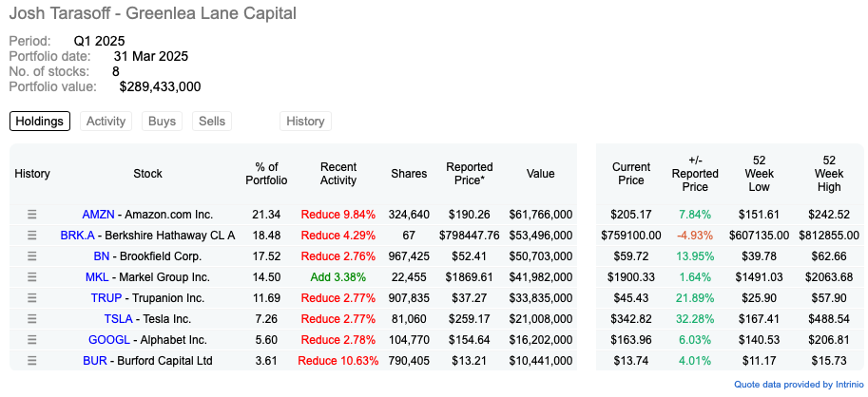Sort by the Value column header

541,174
